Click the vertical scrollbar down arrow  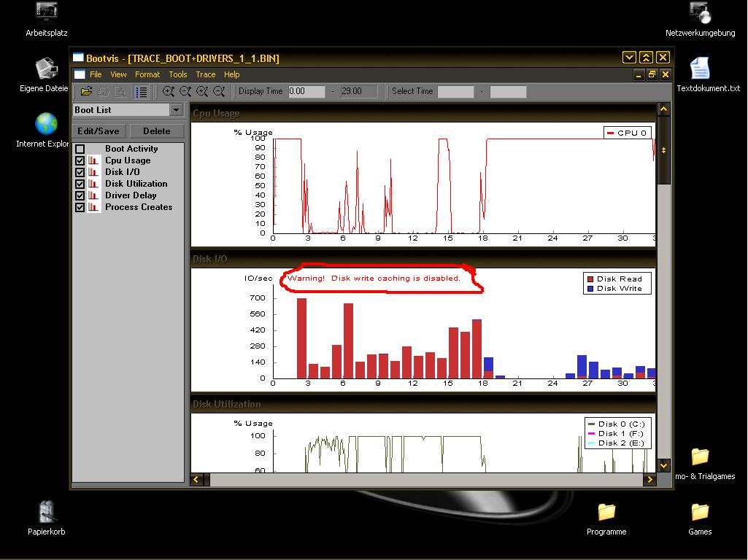click(663, 464)
